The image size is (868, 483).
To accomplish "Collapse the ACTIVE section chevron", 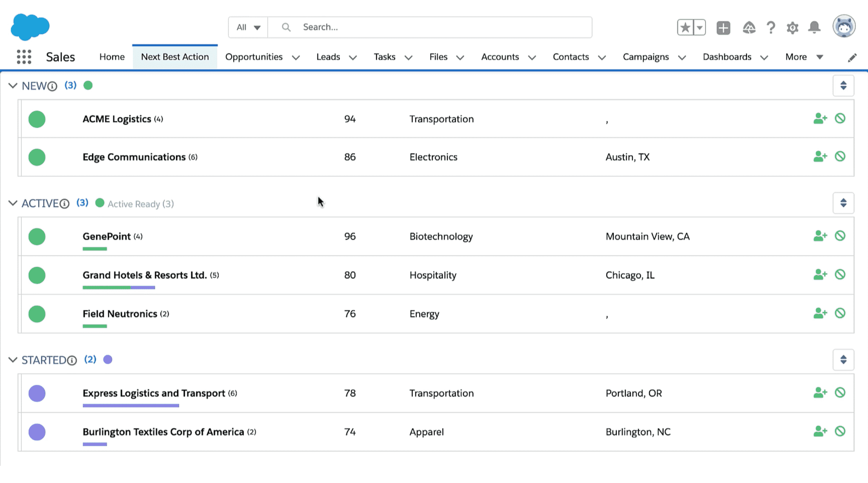I will 13,203.
